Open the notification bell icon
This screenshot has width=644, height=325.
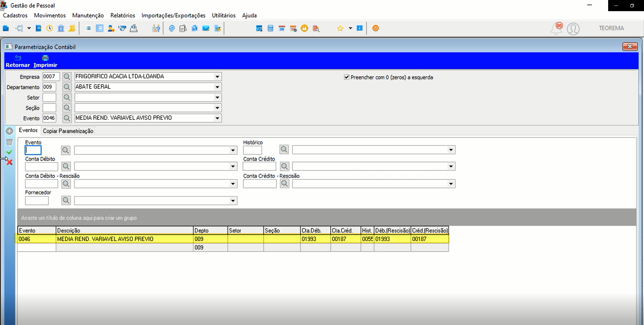[556, 29]
